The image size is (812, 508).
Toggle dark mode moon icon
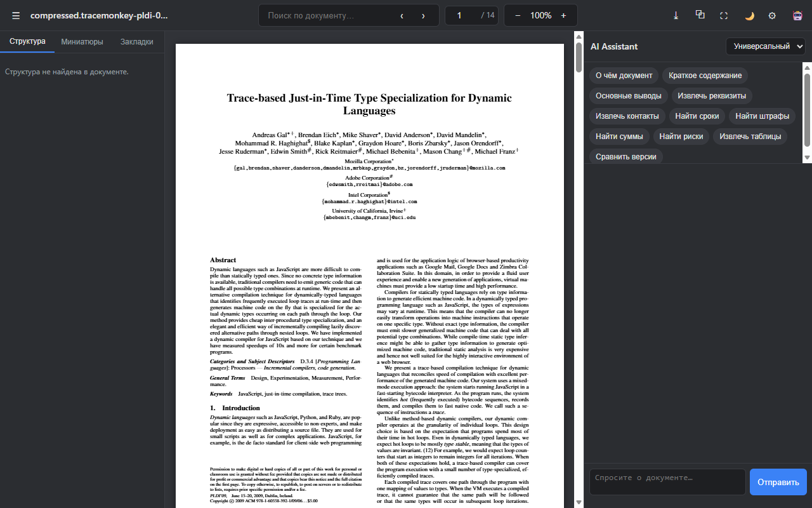749,15
